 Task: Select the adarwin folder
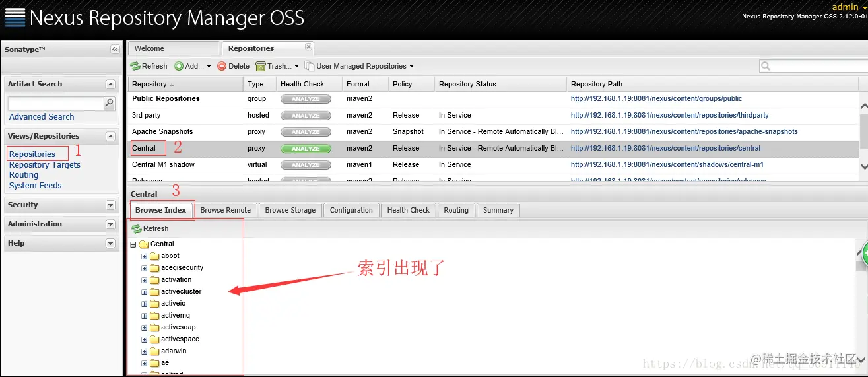click(174, 351)
